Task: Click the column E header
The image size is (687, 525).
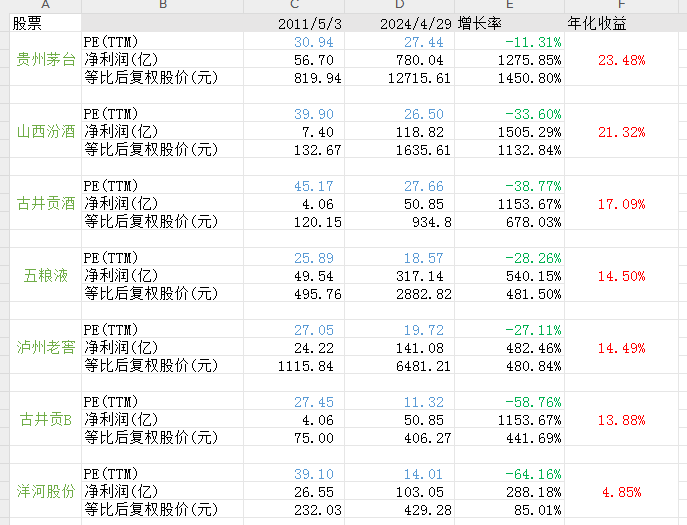Action: point(509,6)
